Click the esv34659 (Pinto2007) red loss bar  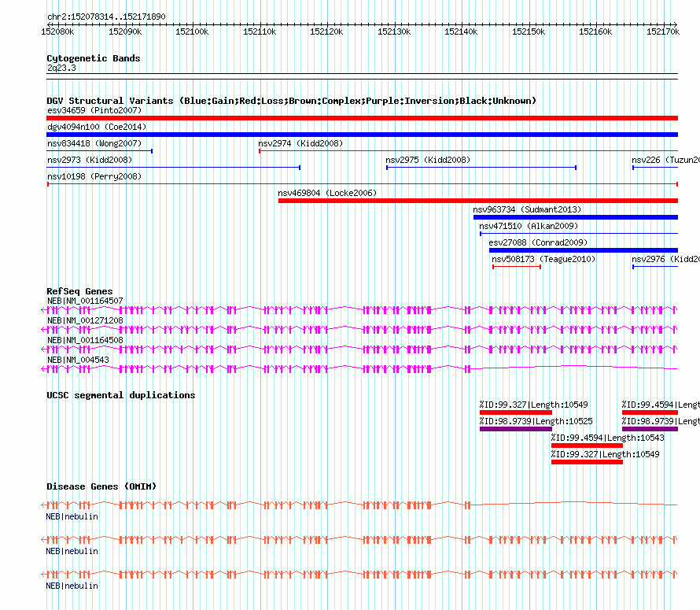click(x=362, y=118)
